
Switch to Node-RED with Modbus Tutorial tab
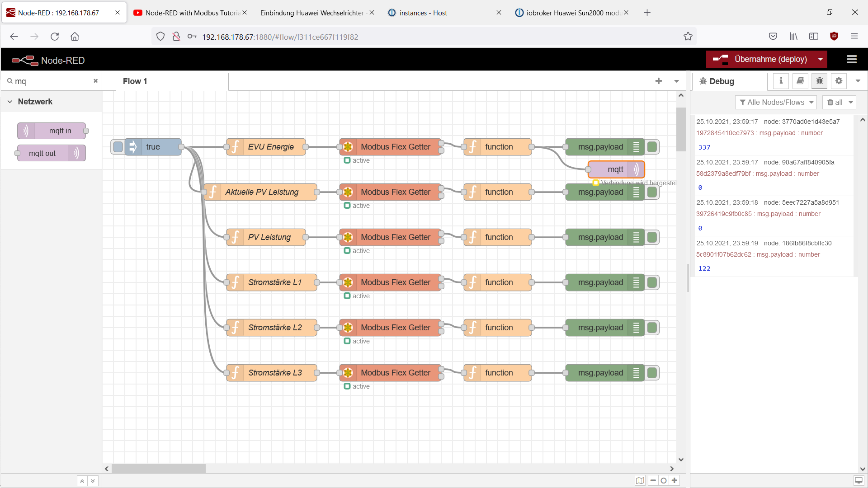(x=190, y=13)
